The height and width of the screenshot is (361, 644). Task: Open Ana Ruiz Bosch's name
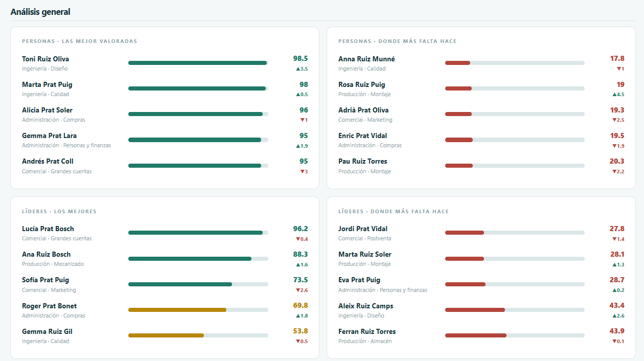pos(47,254)
